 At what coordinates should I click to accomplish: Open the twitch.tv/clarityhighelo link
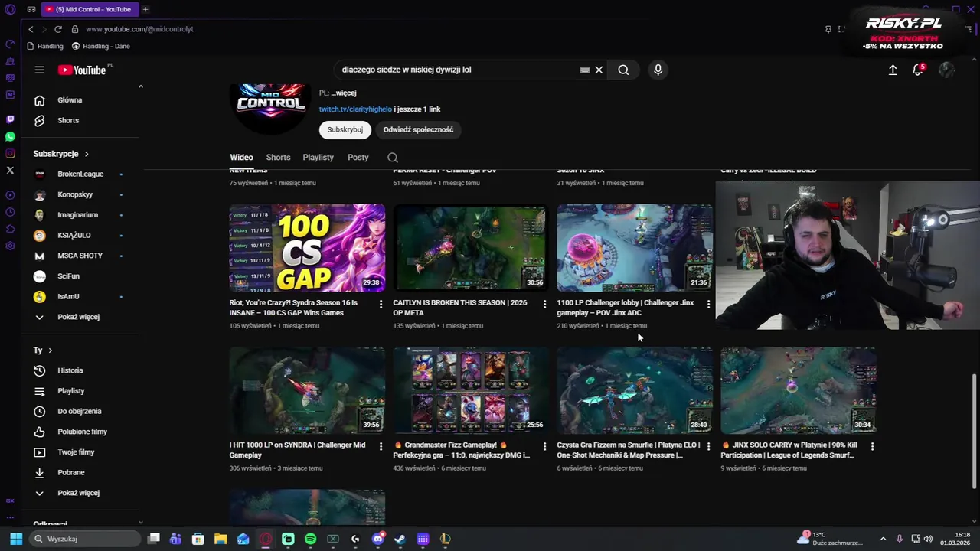(x=355, y=109)
